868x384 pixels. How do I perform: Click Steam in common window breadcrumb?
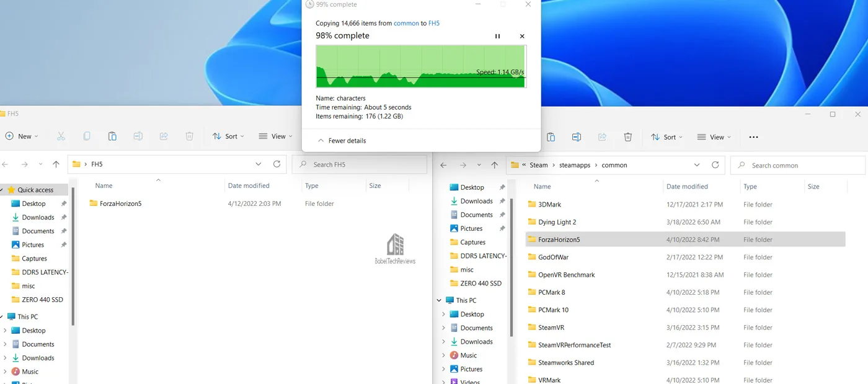(x=539, y=165)
